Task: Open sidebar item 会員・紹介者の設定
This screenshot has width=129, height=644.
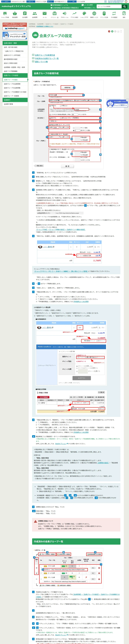Action: click(15, 47)
